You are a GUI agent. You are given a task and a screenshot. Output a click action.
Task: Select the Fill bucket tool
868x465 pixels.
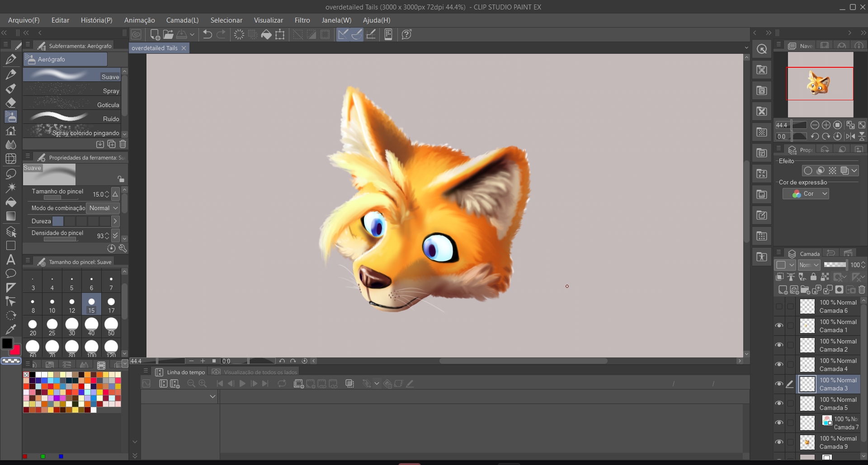11,202
